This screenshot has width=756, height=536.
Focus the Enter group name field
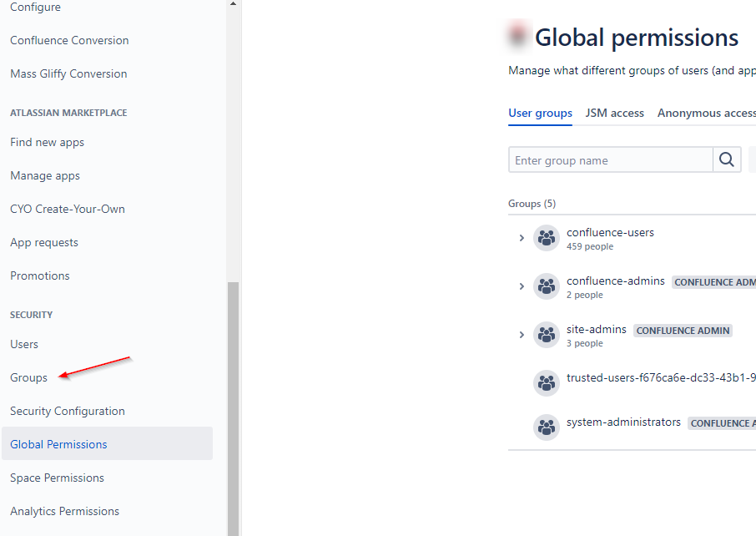tap(611, 159)
